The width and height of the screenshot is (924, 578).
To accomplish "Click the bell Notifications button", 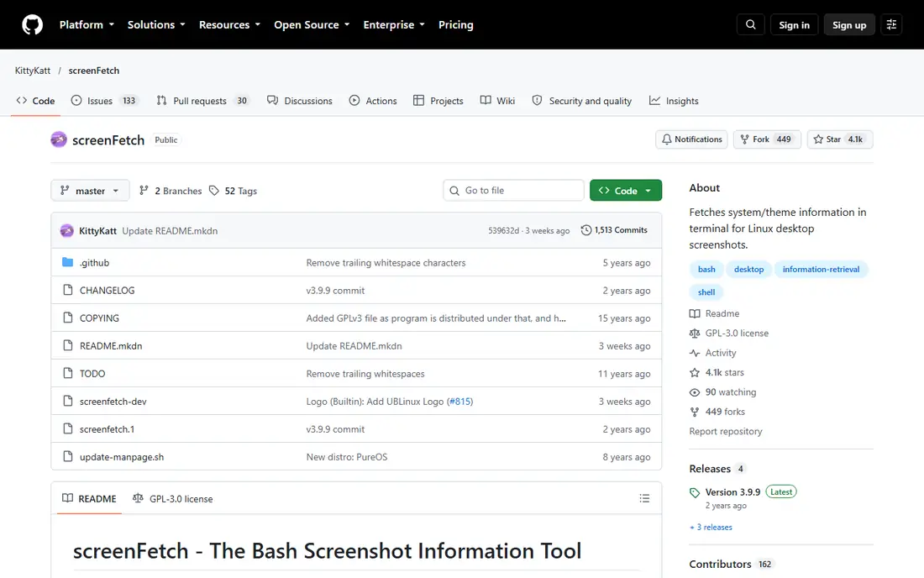I will (x=691, y=139).
